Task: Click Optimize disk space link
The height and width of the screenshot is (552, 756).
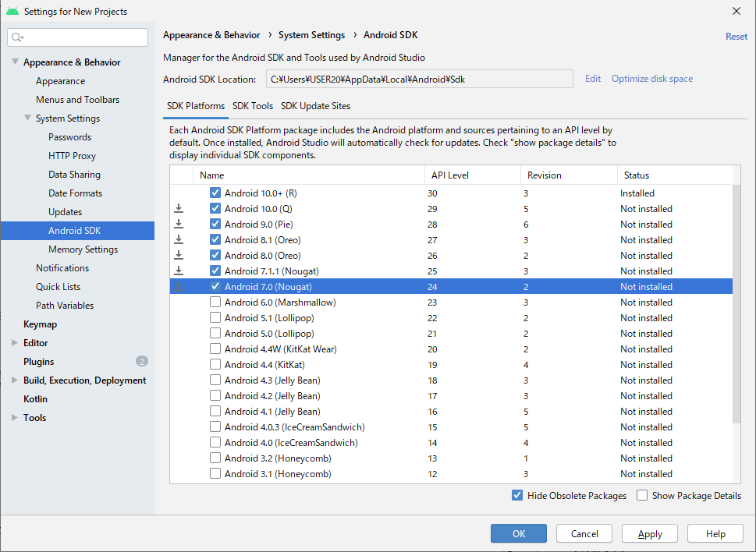Action: (x=652, y=79)
